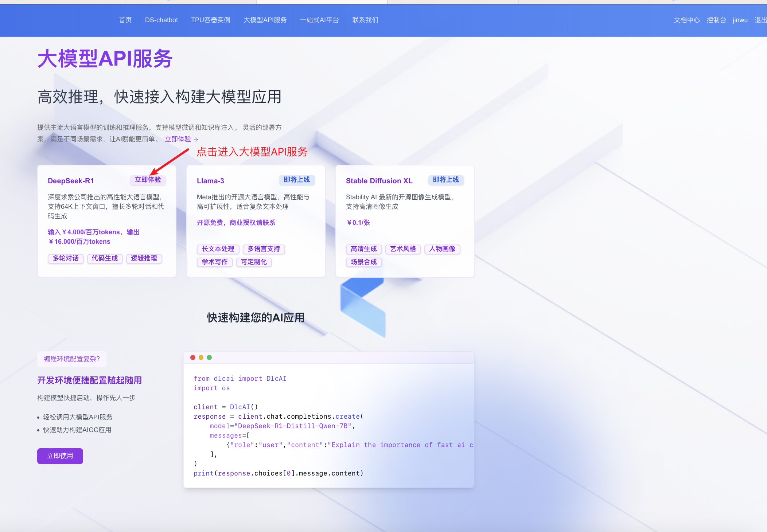Navigate to the 首页 menu item
The image size is (767, 532).
pos(125,20)
